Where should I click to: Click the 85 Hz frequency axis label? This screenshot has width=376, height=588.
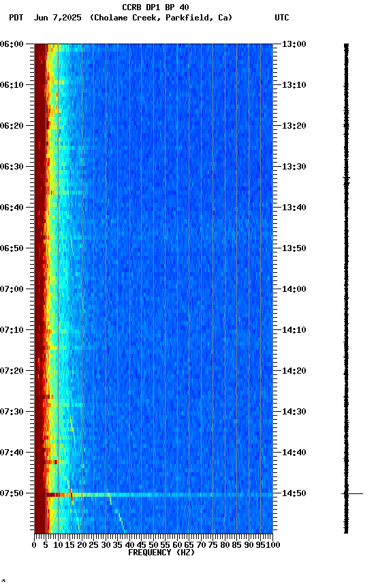pyautogui.click(x=236, y=545)
